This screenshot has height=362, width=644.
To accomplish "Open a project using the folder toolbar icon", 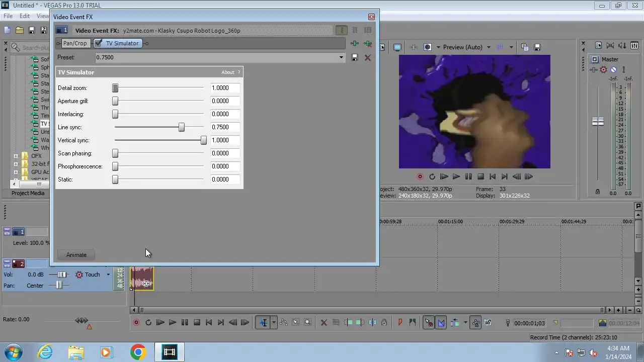I will (x=19, y=30).
